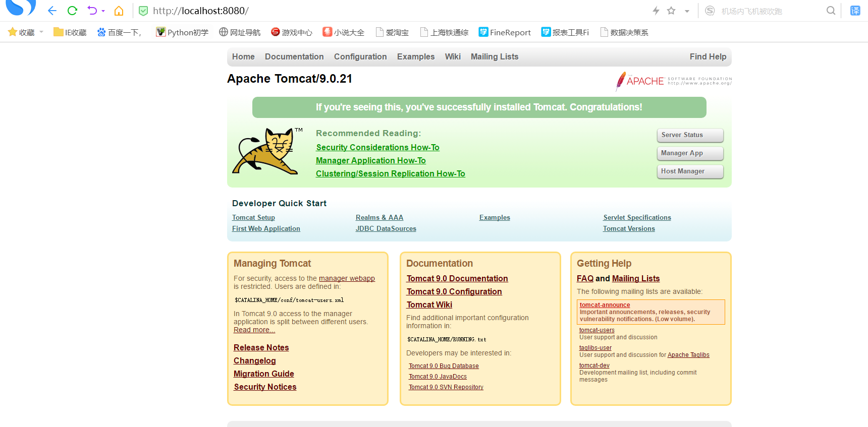Viewport: 868px width, 427px height.
Task: Open Tomcat Setup link
Action: pyautogui.click(x=253, y=217)
